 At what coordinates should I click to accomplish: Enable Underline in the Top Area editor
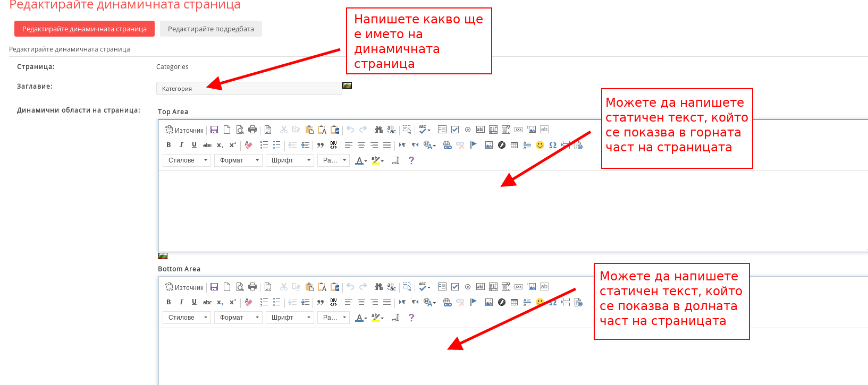click(x=194, y=145)
